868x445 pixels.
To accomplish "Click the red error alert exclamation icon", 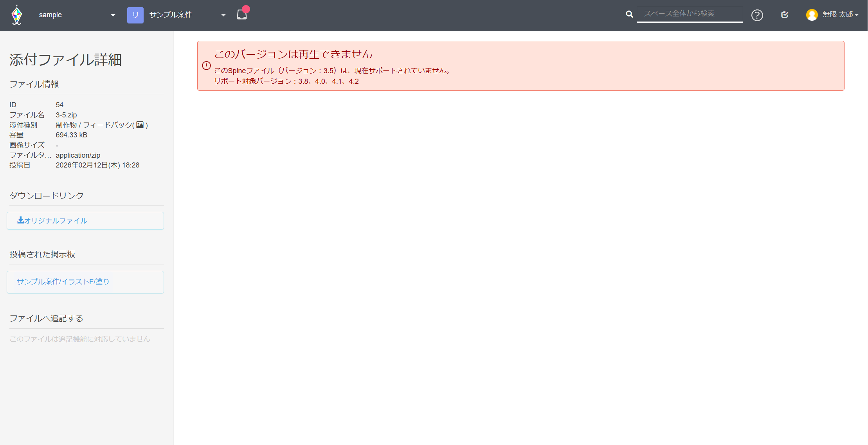I will pyautogui.click(x=206, y=65).
